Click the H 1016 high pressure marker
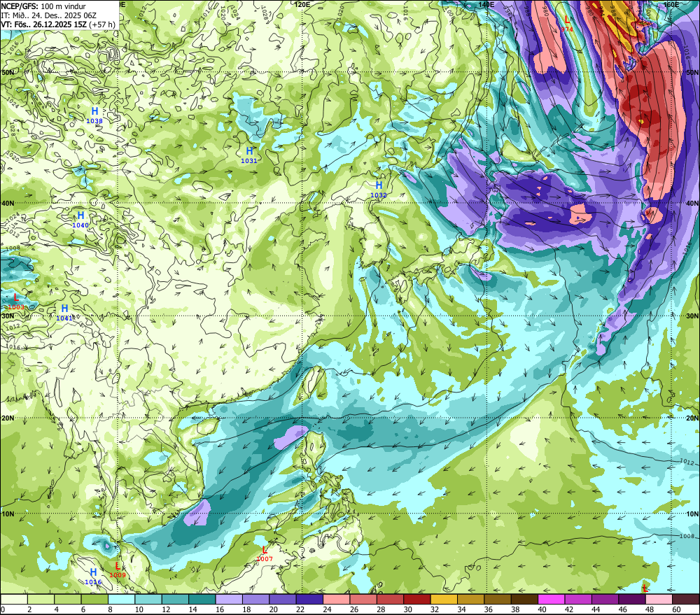The image size is (700, 615). 93,577
